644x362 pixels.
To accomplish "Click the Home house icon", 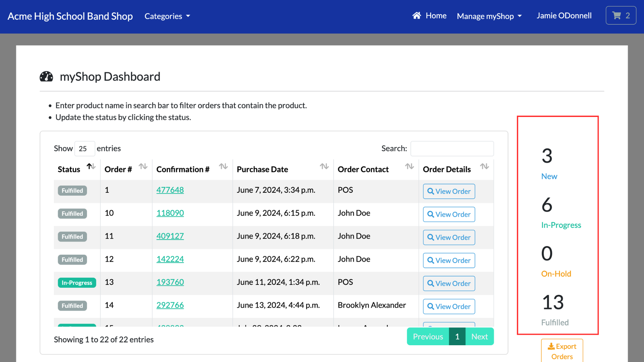I will [417, 15].
